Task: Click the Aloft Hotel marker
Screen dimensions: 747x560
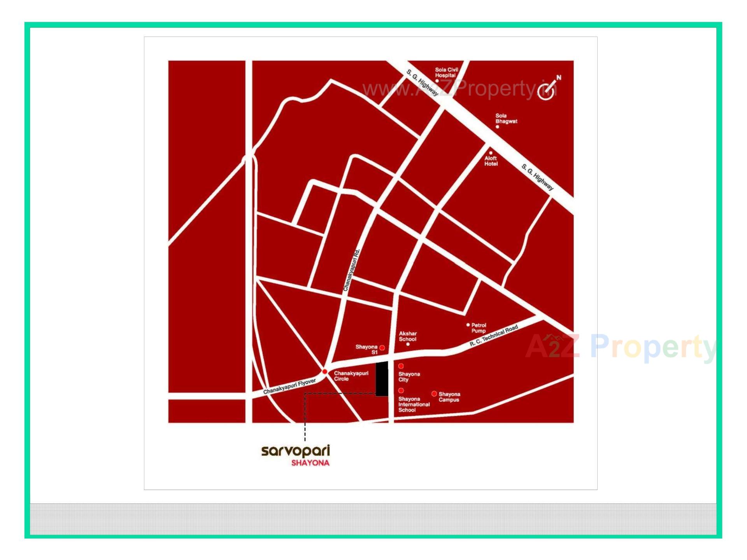Action: [x=491, y=152]
